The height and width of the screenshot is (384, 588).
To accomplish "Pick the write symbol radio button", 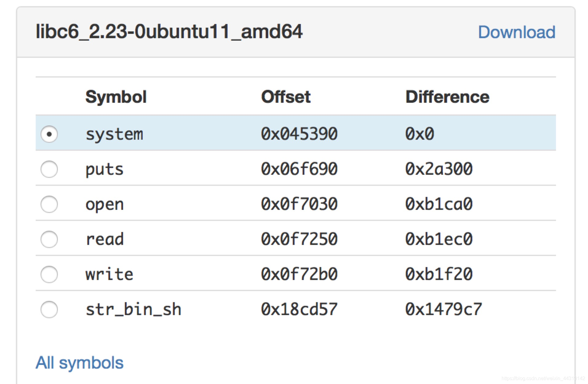I will (49, 274).
